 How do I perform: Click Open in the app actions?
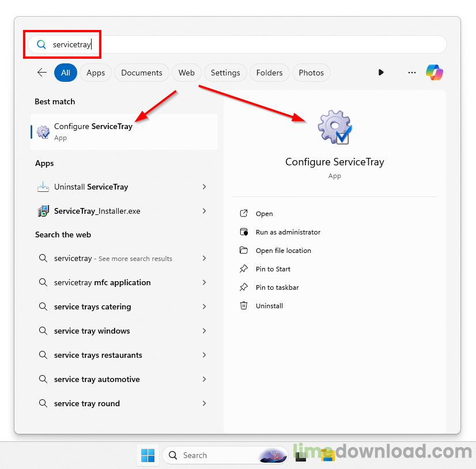(264, 214)
